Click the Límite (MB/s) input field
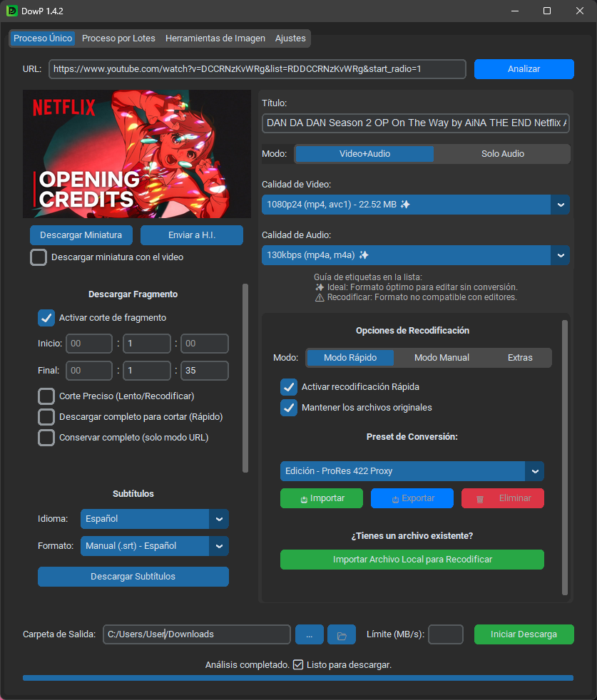Image resolution: width=597 pixels, height=700 pixels. pyautogui.click(x=446, y=634)
